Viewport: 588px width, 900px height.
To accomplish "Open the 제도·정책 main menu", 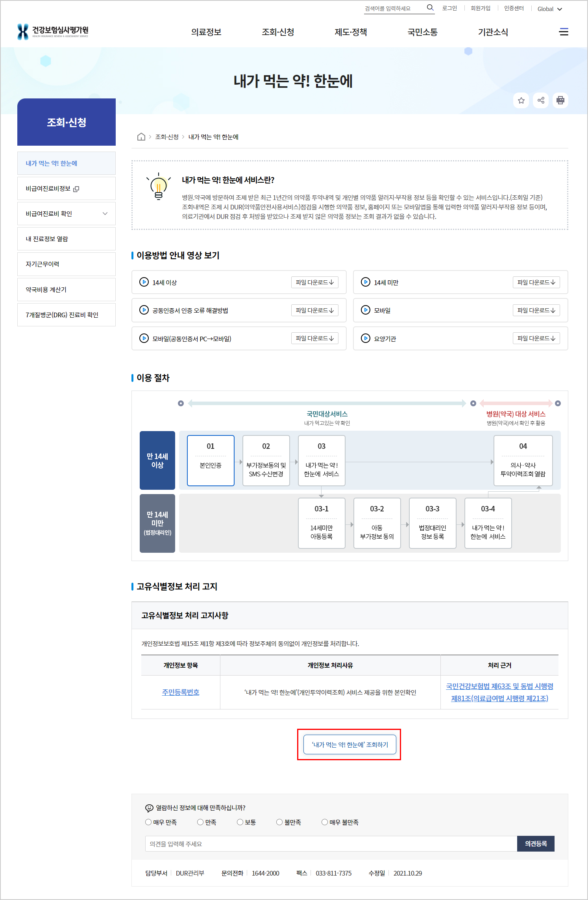I will tap(351, 32).
